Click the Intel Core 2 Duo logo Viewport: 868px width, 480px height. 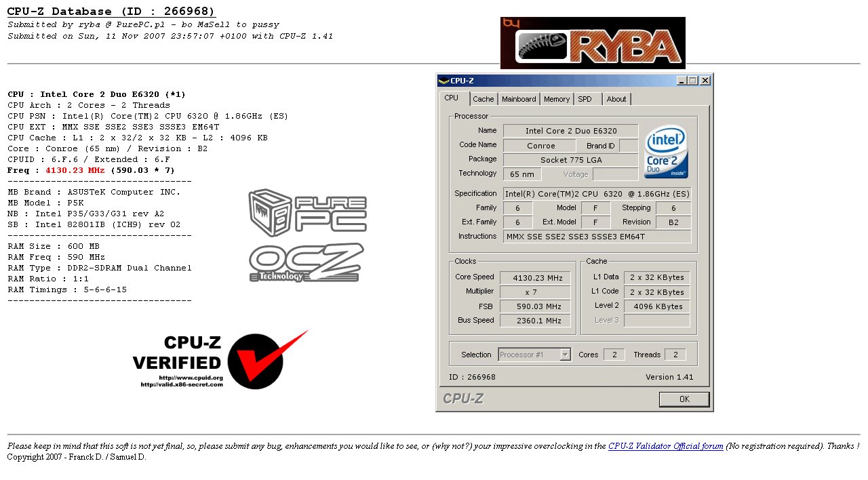(665, 151)
